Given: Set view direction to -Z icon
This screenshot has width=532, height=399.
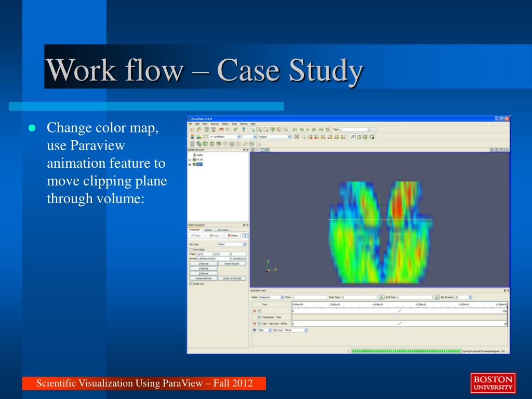Looking at the screenshot, I should coord(343,137).
